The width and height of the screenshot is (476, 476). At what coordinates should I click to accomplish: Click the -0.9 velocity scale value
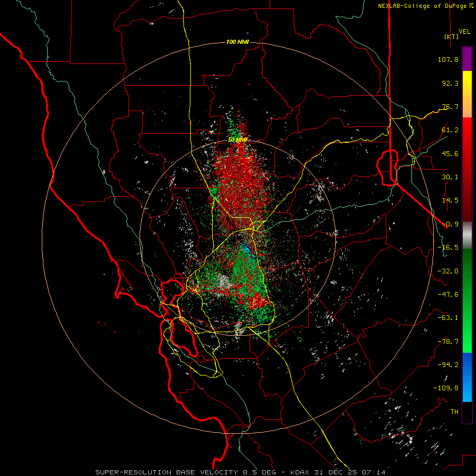tap(450, 224)
